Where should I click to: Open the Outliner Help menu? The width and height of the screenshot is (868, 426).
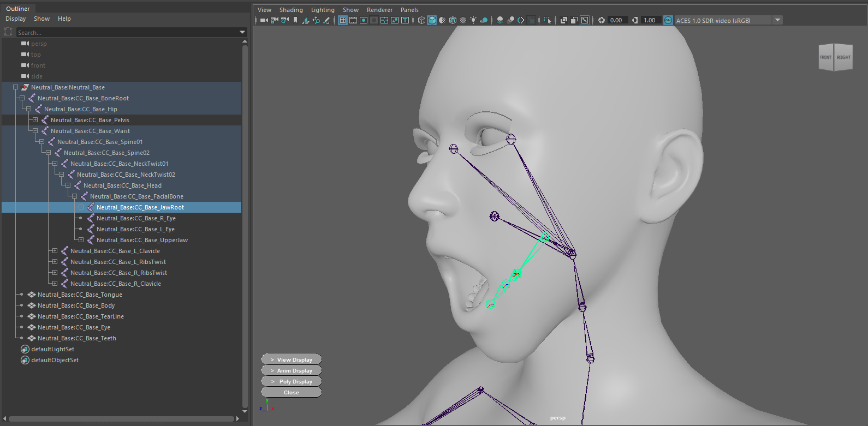tap(64, 19)
